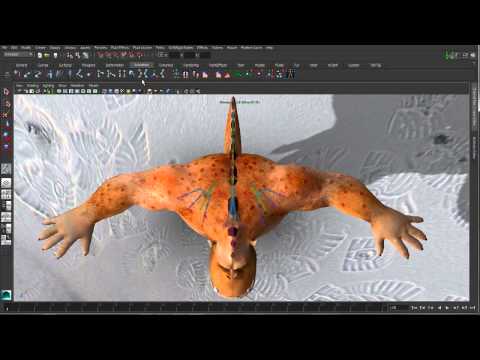480x360 pixels.
Task: Switch to the Curves shelf tab
Action: [43, 65]
